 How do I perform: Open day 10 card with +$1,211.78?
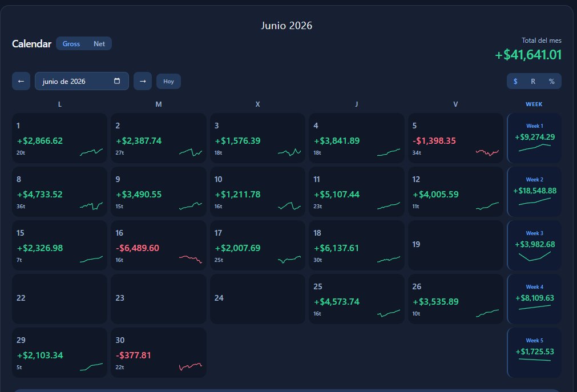(x=257, y=192)
